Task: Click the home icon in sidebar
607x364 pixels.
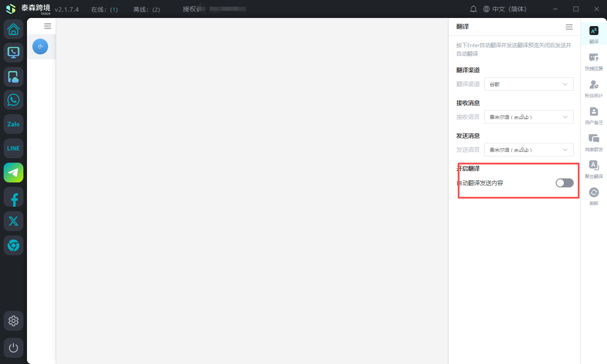Action: (x=13, y=30)
